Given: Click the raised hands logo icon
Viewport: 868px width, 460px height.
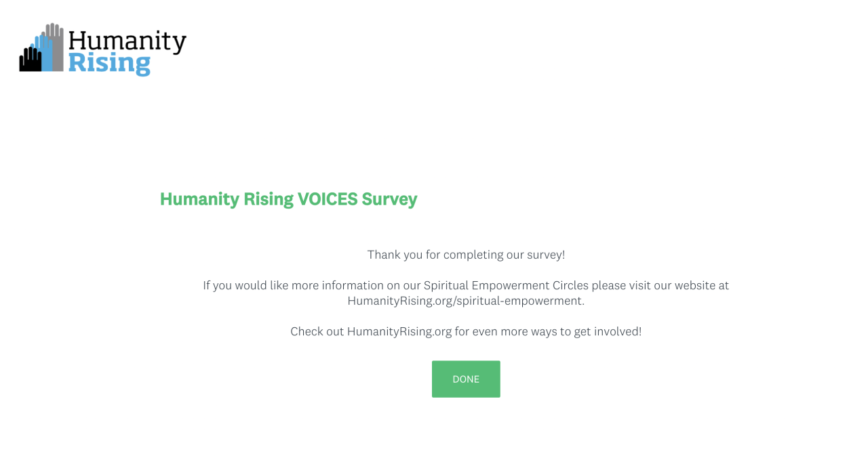Looking at the screenshot, I should [41, 49].
